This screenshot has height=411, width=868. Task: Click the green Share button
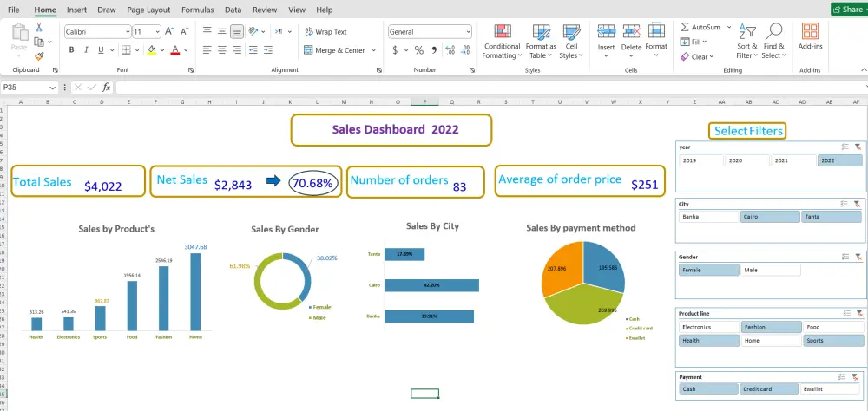click(x=849, y=10)
